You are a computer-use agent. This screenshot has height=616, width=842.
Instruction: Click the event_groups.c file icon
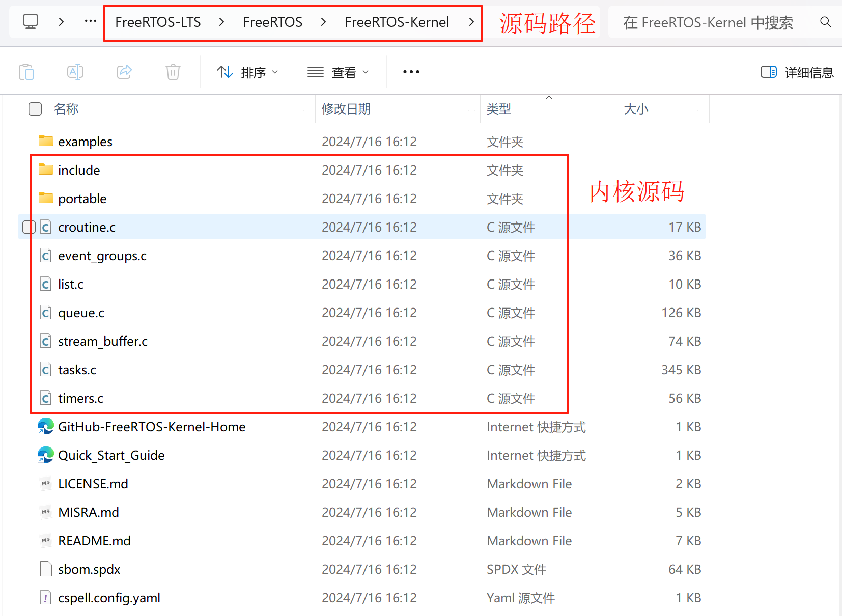[46, 255]
